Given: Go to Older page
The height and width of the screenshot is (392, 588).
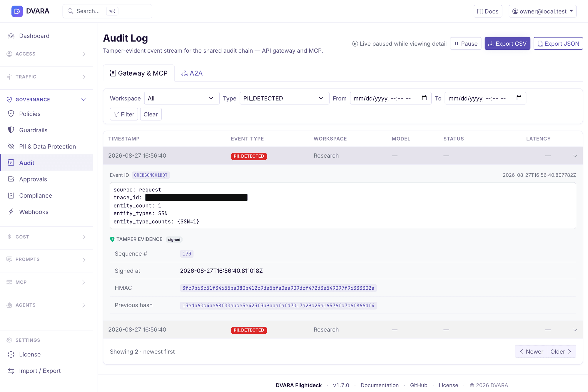Looking at the screenshot, I should point(561,351).
